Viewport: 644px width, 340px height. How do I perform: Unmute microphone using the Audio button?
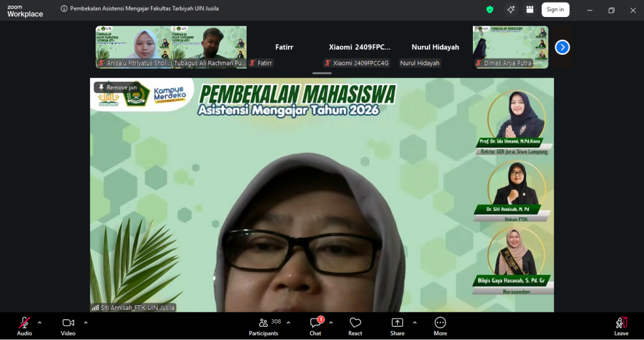[25, 326]
